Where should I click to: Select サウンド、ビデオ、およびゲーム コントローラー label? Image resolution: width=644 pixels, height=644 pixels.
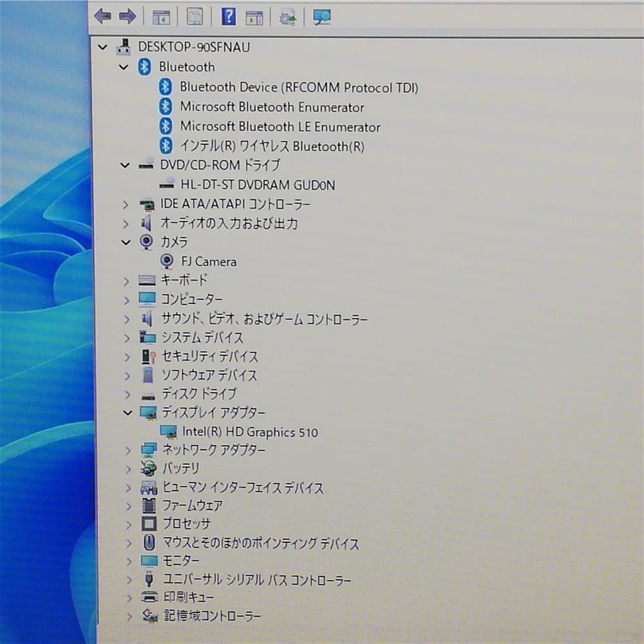tap(265, 319)
